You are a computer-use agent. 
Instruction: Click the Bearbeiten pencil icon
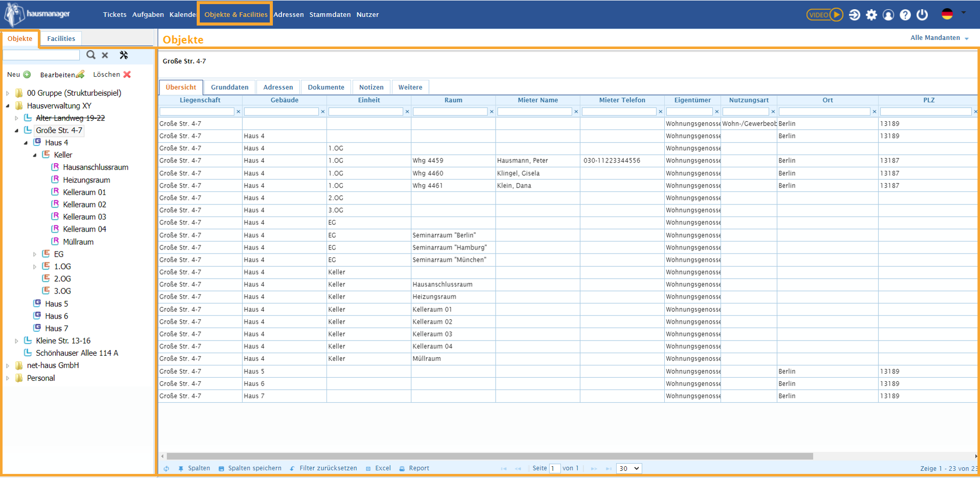pos(80,75)
